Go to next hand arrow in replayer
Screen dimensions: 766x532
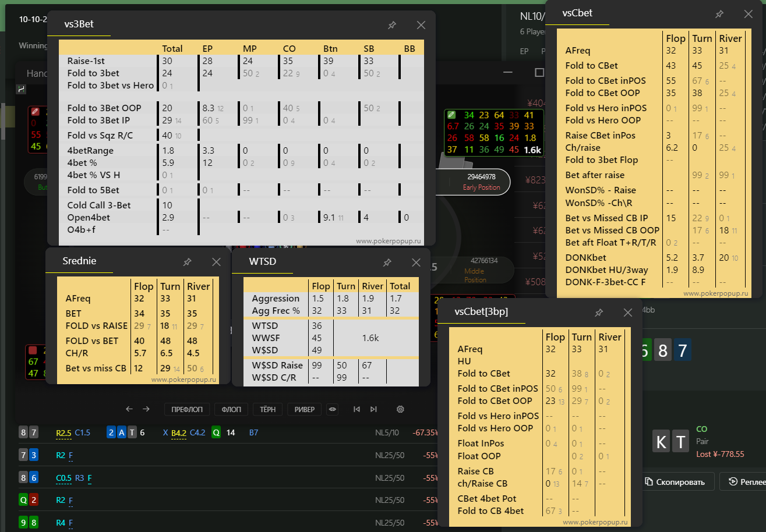tap(146, 409)
